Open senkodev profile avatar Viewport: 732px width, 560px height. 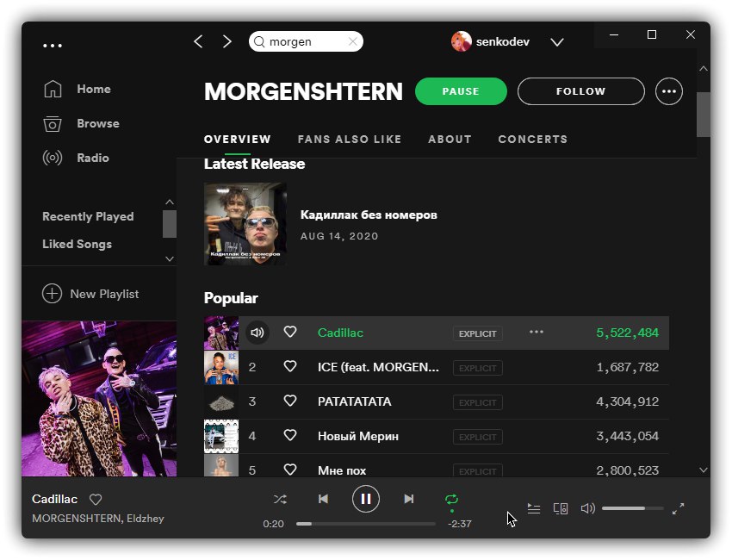(x=462, y=41)
